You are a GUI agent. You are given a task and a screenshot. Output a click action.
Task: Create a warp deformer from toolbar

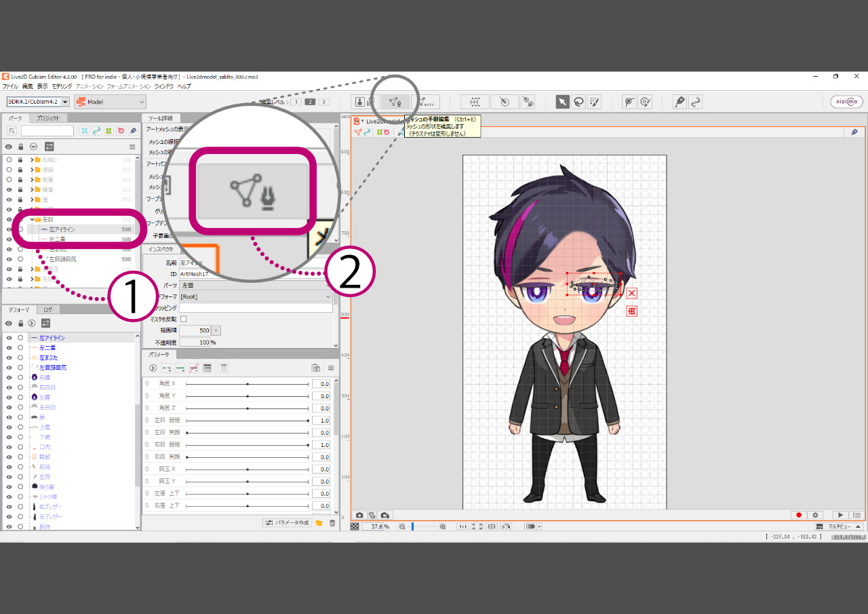475,102
